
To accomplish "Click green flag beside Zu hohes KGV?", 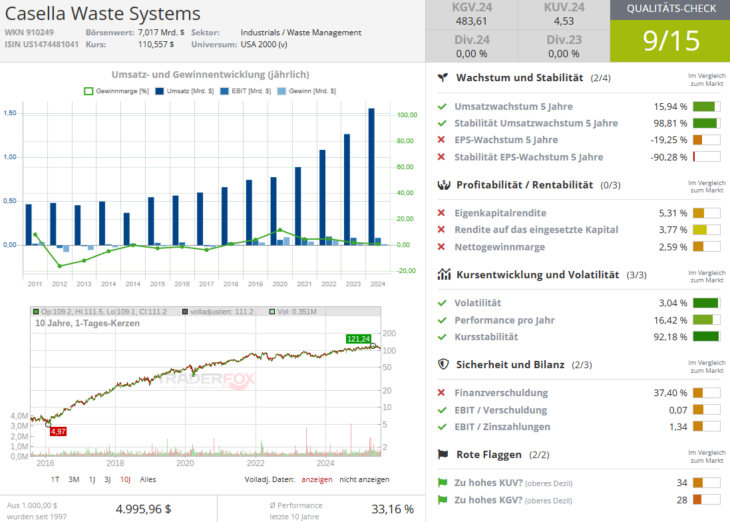I will [442, 500].
